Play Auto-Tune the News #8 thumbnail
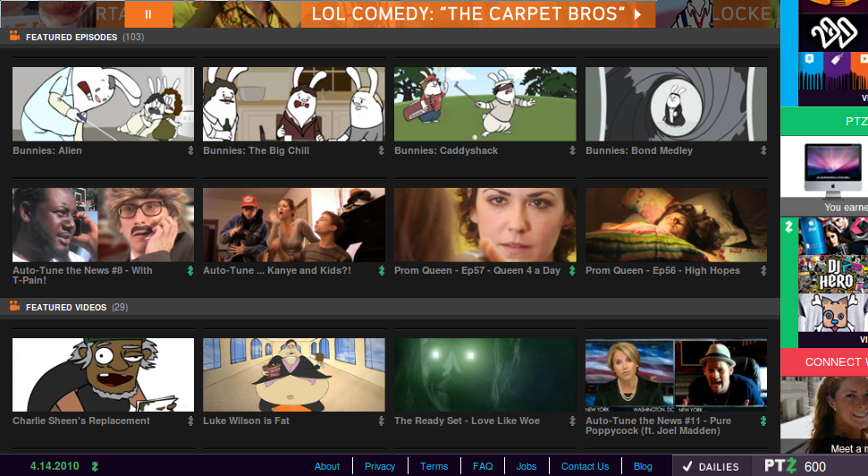Image resolution: width=868 pixels, height=476 pixels. (103, 225)
